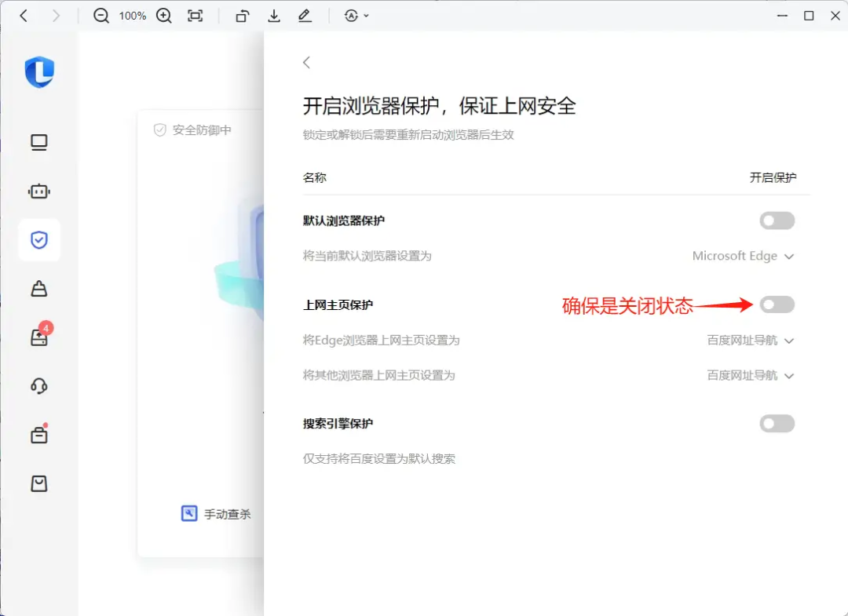The width and height of the screenshot is (848, 616).
Task: Click text 仅支持将百度设置为默认搜索
Action: tap(379, 459)
